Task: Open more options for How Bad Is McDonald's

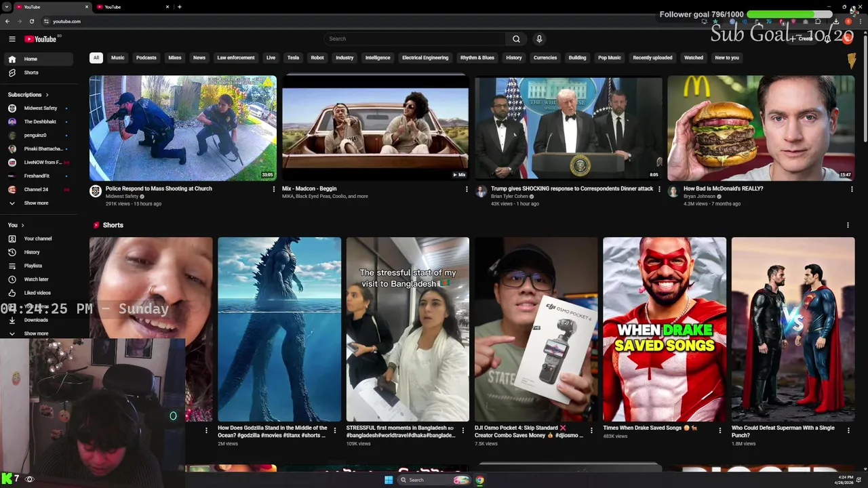Action: coord(852,189)
